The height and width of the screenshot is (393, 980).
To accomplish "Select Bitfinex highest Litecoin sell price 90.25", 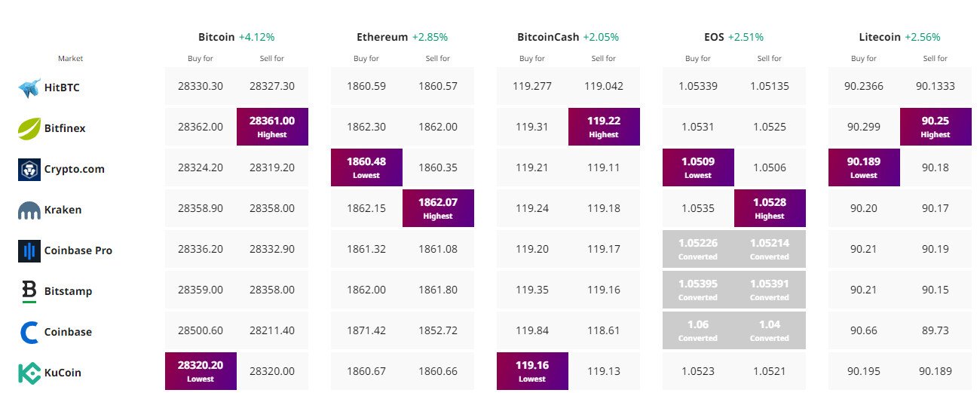I will point(936,127).
